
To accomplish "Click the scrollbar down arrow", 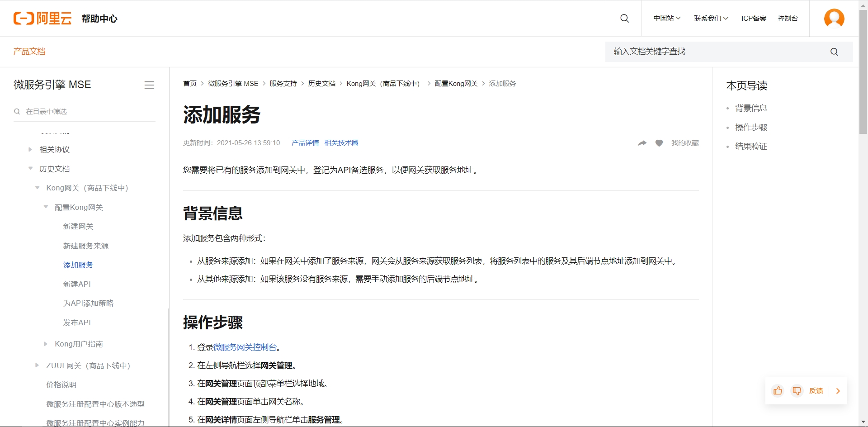I will coord(863,422).
